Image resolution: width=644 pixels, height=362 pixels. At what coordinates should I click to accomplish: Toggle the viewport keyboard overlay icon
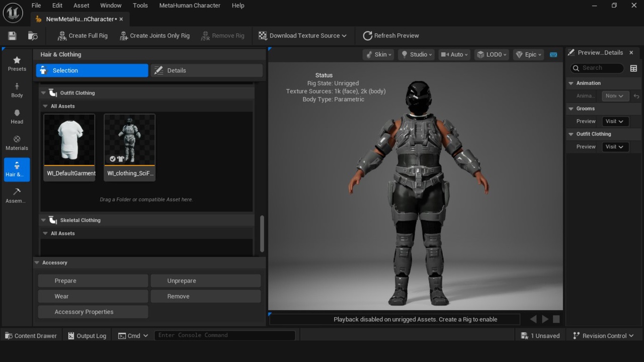coord(553,54)
